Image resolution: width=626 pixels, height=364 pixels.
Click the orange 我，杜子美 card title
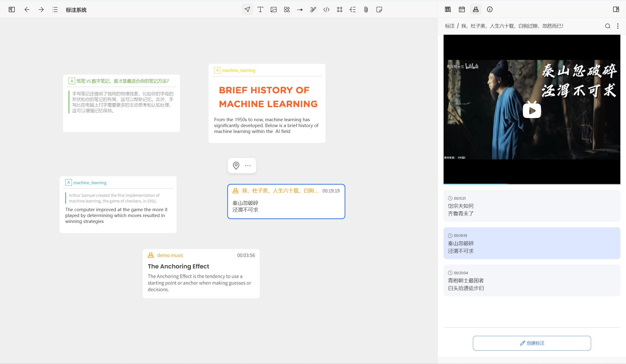click(280, 191)
